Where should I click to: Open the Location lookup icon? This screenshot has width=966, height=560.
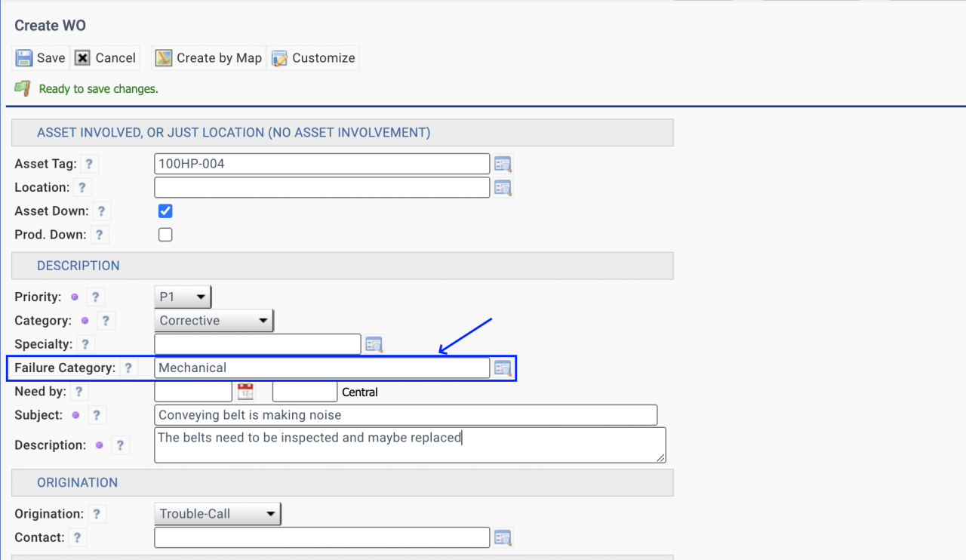coord(503,187)
